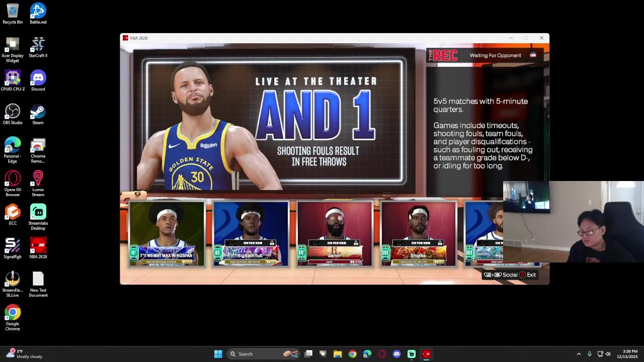Screen dimensions: 644x362
Task: Open the weather widget showing Mostly cloudy
Action: [24, 354]
